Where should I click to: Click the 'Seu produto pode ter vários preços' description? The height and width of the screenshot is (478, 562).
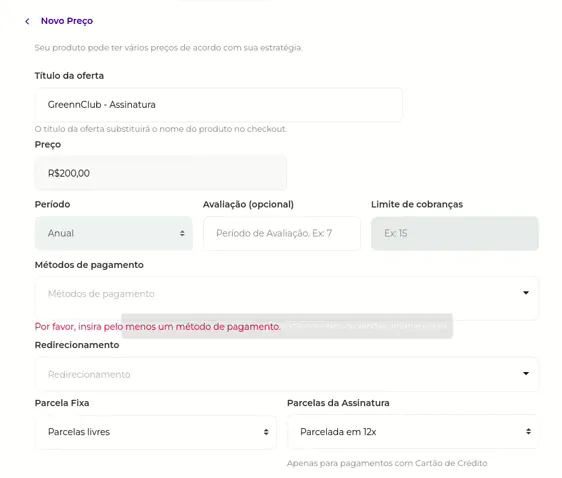168,48
